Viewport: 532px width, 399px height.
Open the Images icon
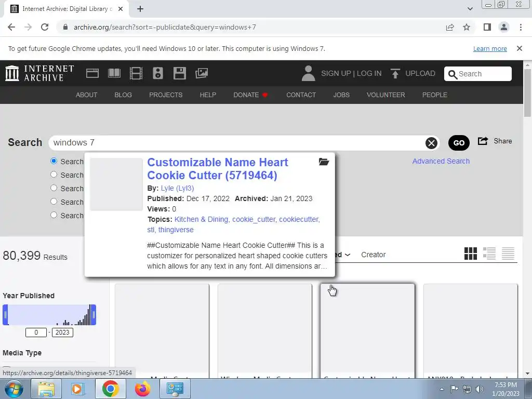point(202,73)
